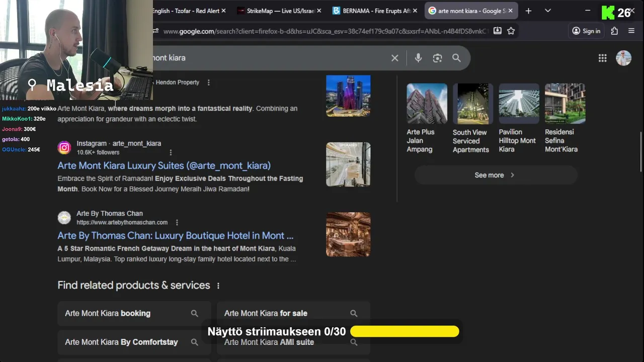This screenshot has width=644, height=362.
Task: Open the Arte By Thomas Chan result image
Action: click(348, 234)
